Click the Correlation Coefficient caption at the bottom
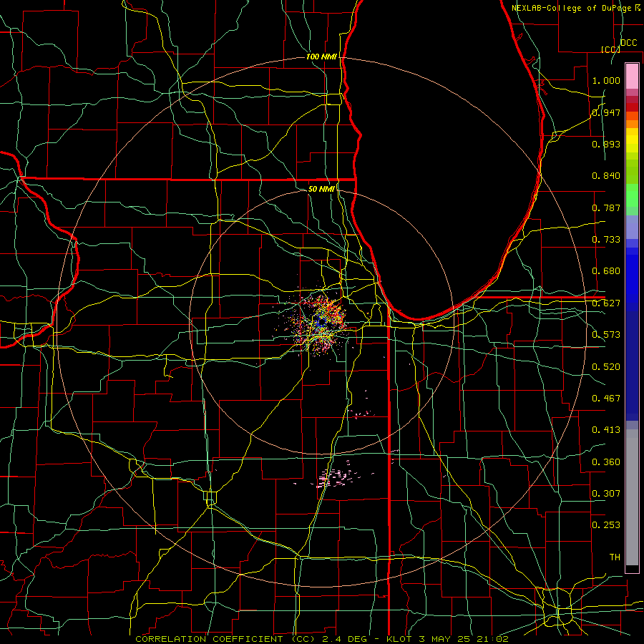The width and height of the screenshot is (644, 644). pos(322,639)
